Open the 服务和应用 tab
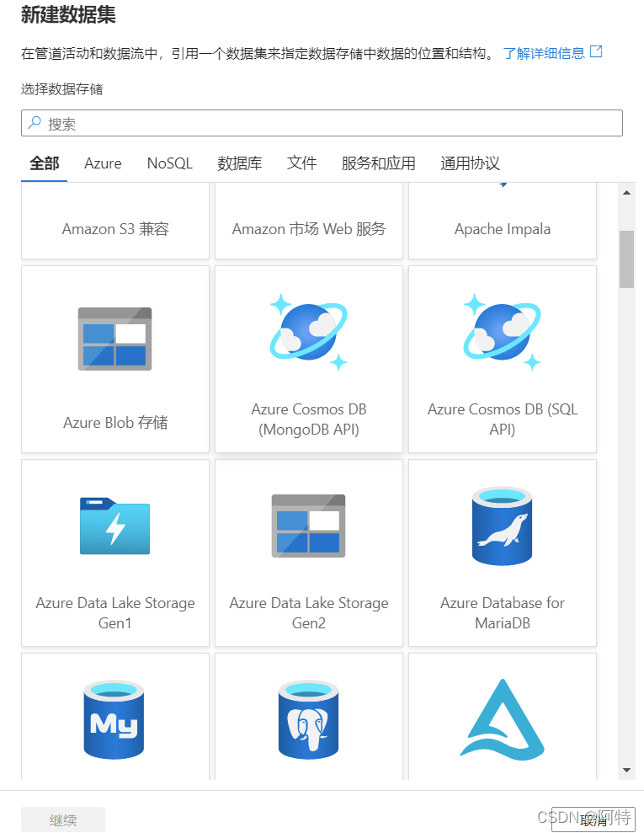This screenshot has height=833, width=644. (378, 163)
